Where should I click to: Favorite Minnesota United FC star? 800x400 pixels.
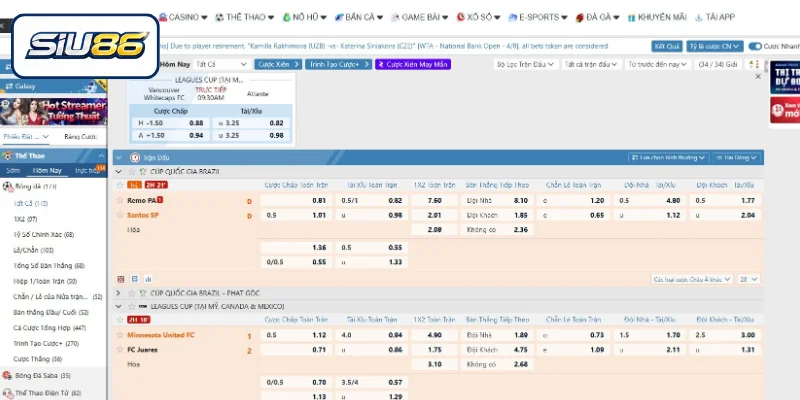(x=120, y=335)
